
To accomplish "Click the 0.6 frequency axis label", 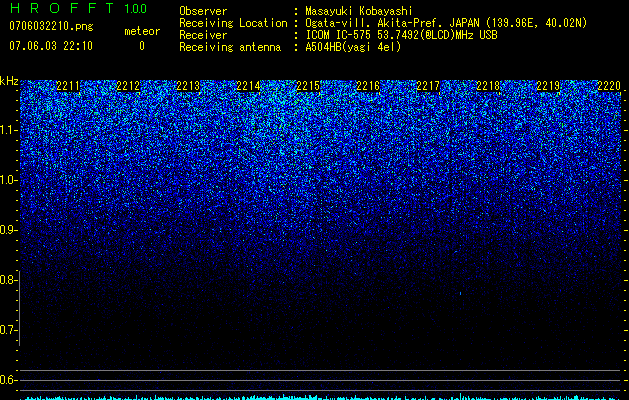I will pyautogui.click(x=8, y=380).
